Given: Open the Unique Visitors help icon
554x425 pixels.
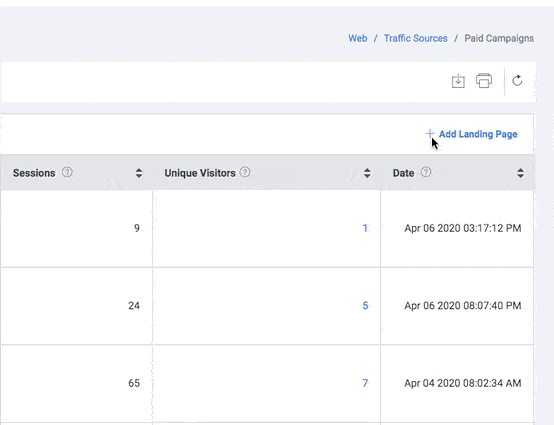Looking at the screenshot, I should (x=245, y=172).
